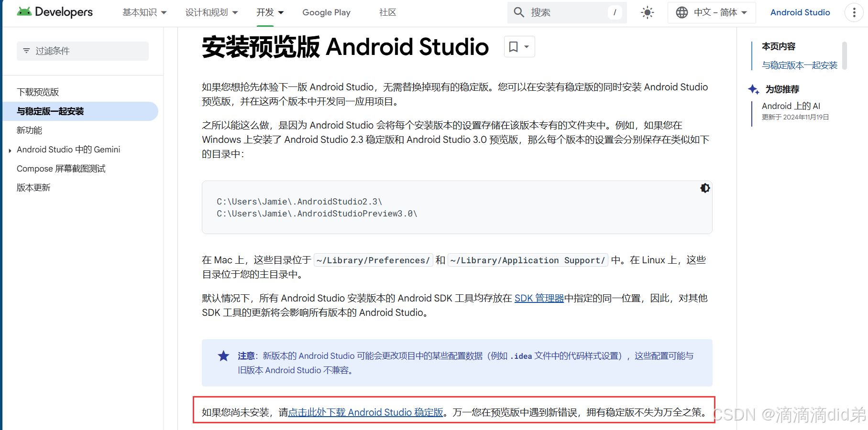Click the 为您推荐 heading
The height and width of the screenshot is (430, 868).
782,89
